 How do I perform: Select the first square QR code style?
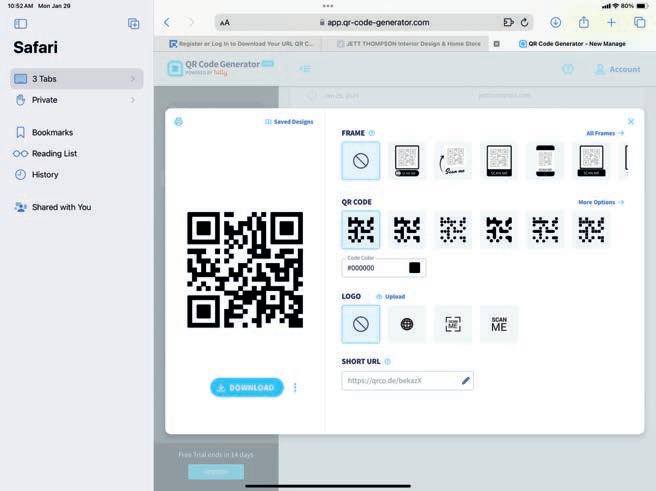[361, 230]
